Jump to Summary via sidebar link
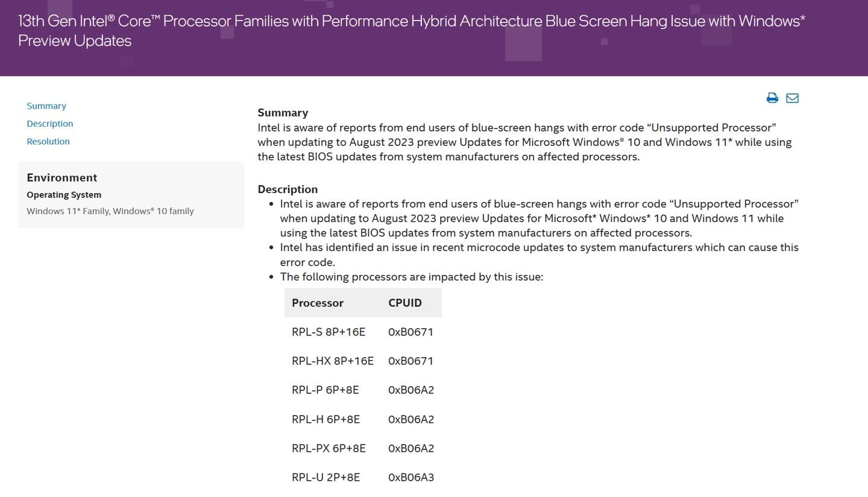Screen dimensions: 868x497 click(x=46, y=106)
